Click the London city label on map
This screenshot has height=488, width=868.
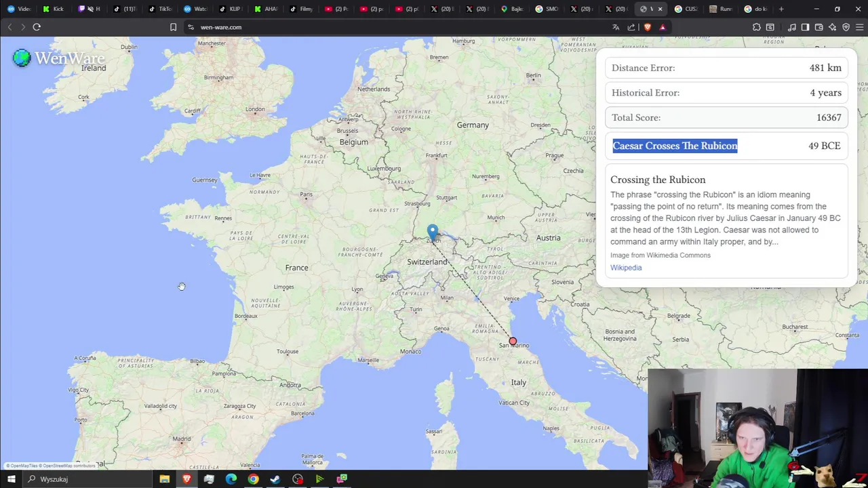pyautogui.click(x=255, y=109)
